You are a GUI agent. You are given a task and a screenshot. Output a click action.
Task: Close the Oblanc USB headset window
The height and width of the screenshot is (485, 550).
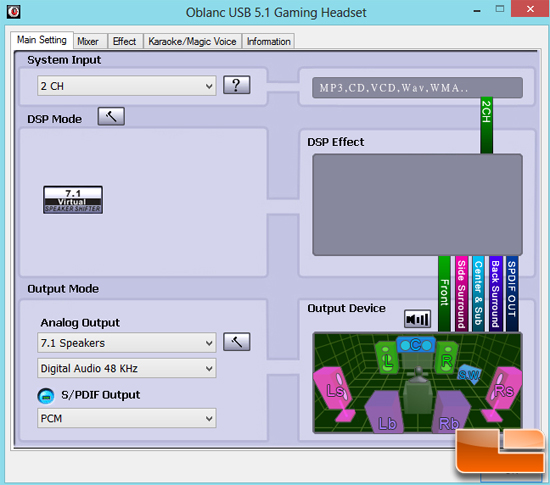coord(530,9)
